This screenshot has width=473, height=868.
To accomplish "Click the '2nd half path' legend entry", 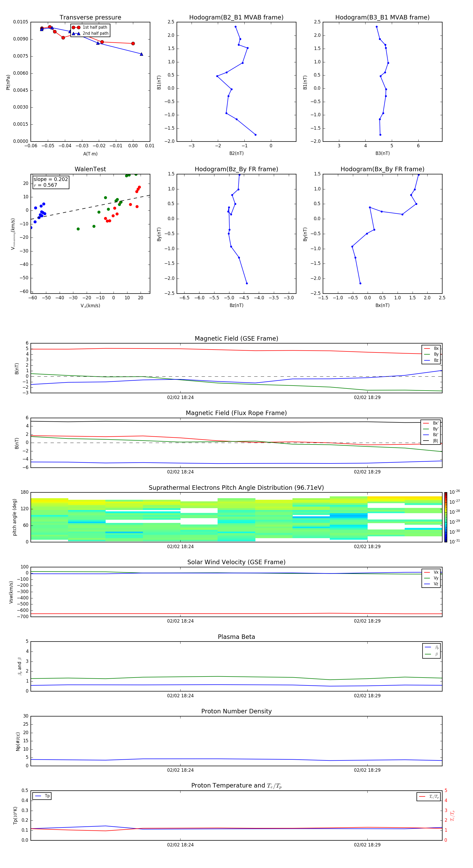I will 90,33.
